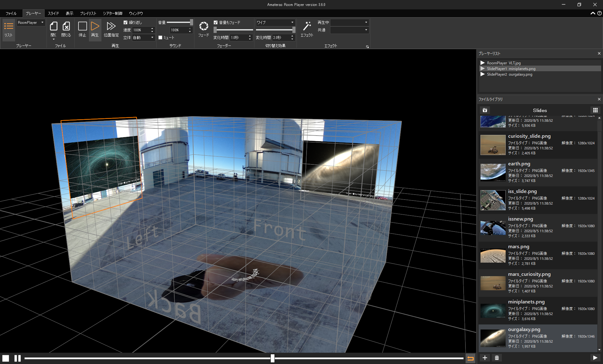Open the 再生中 effect dropdown
The height and width of the screenshot is (364, 603).
click(349, 22)
